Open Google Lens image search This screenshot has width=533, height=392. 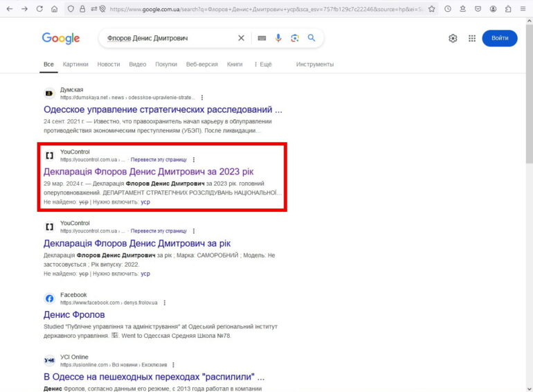(295, 38)
